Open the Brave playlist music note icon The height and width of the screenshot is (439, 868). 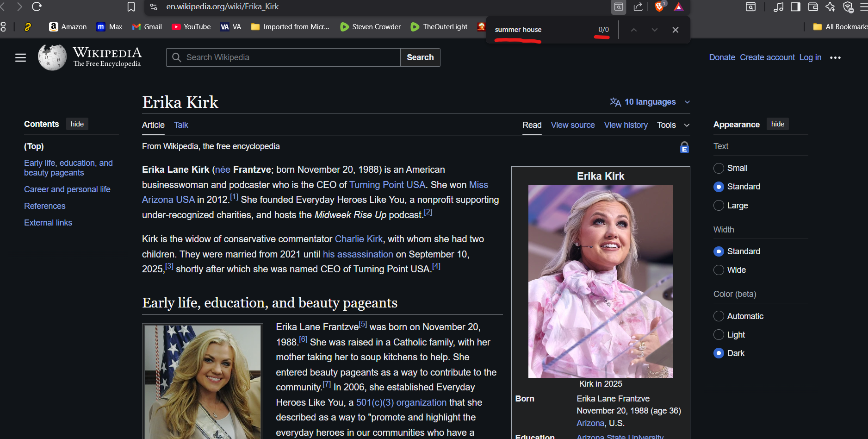779,6
